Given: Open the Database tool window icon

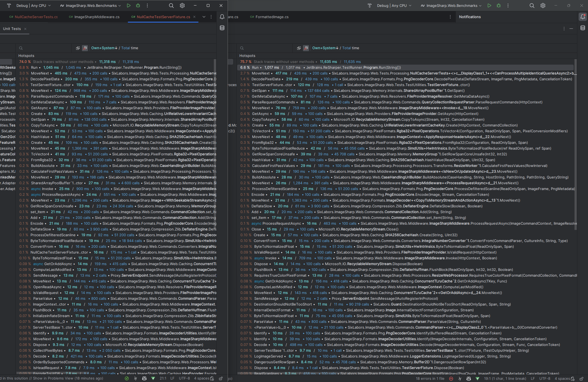Looking at the screenshot, I should point(222,28).
